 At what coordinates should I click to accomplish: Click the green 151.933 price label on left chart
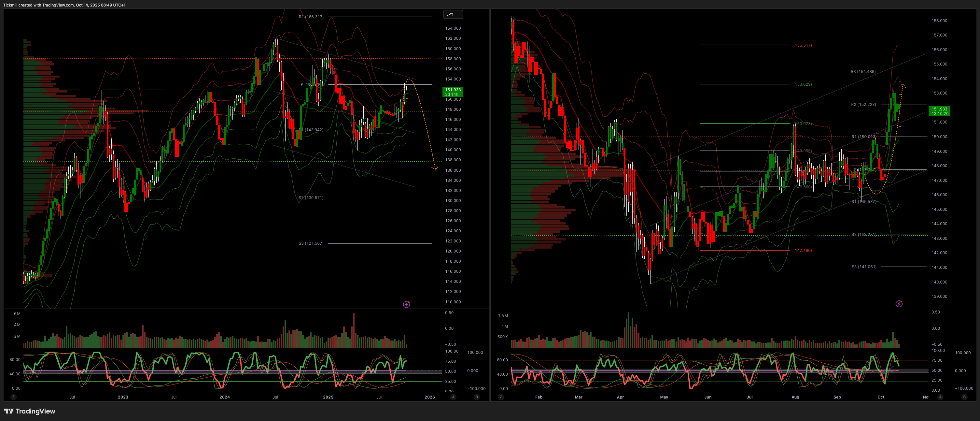click(x=453, y=92)
